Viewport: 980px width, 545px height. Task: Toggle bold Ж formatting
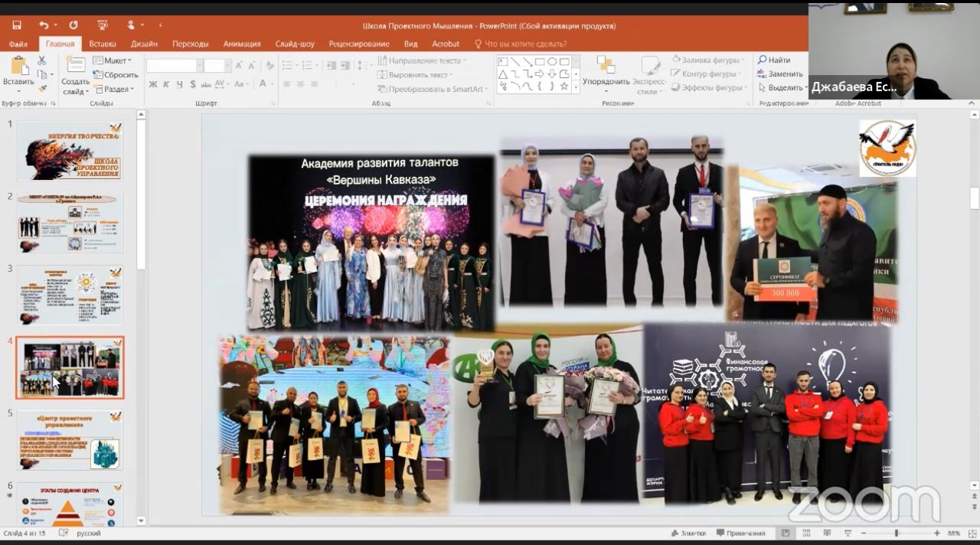(153, 84)
